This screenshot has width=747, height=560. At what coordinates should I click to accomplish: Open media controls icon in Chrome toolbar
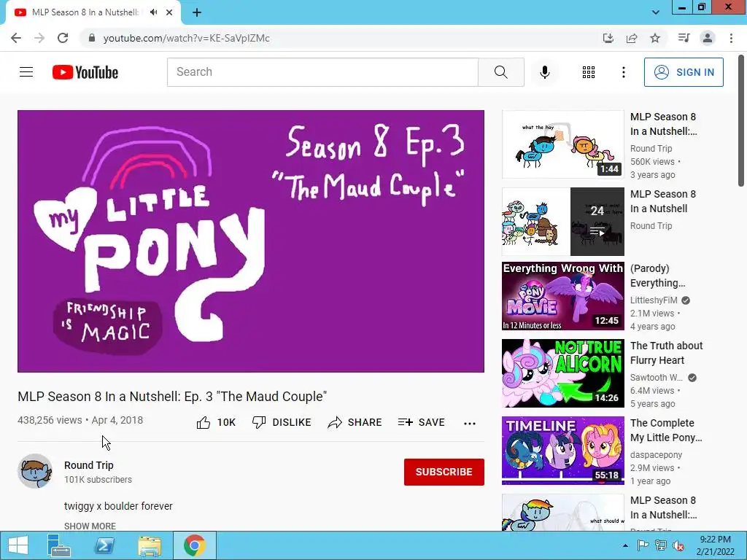click(684, 38)
